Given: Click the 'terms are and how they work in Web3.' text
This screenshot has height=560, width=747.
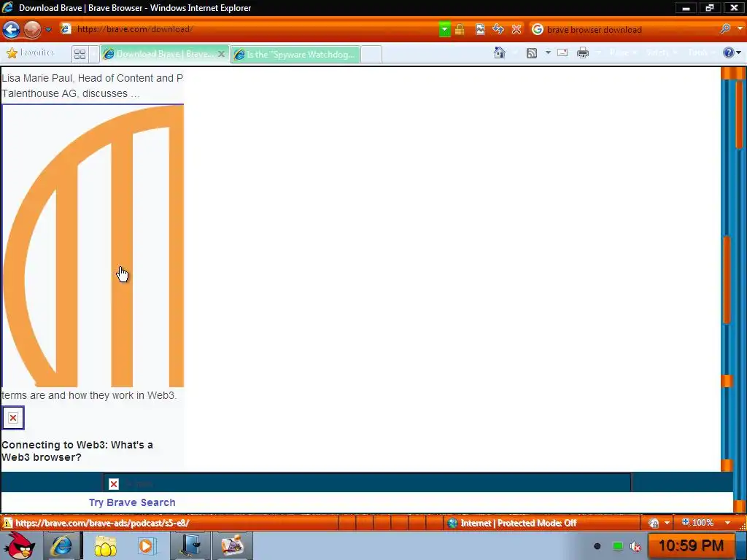Looking at the screenshot, I should point(89,395).
